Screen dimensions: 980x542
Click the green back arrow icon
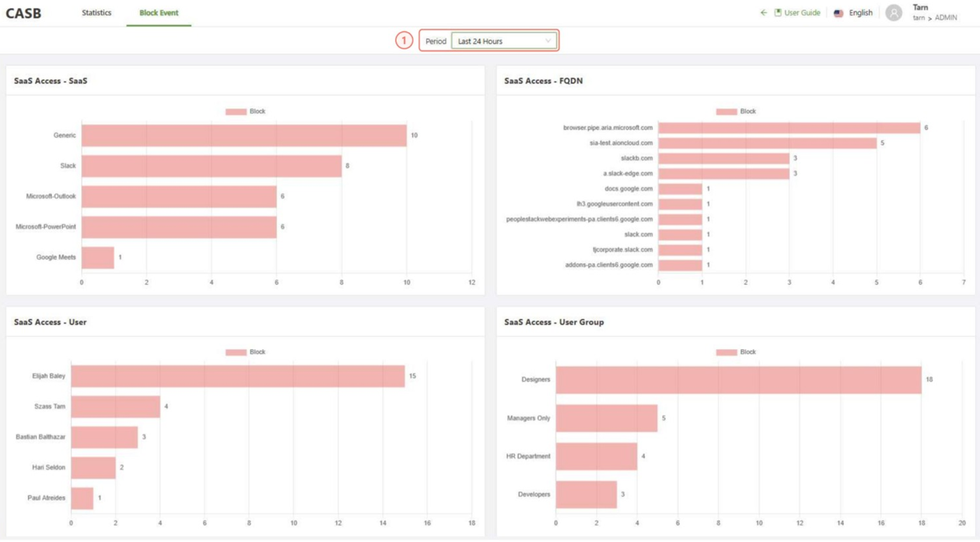764,13
